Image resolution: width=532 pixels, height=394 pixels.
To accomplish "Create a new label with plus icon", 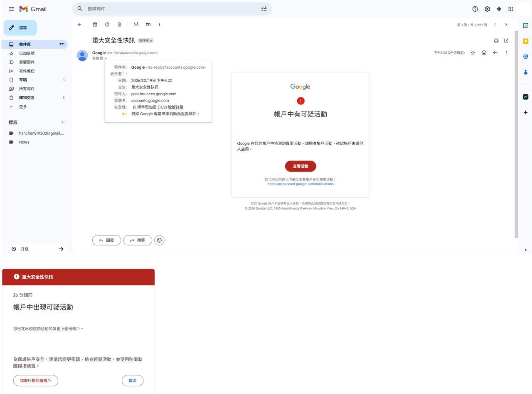I will coord(63,122).
